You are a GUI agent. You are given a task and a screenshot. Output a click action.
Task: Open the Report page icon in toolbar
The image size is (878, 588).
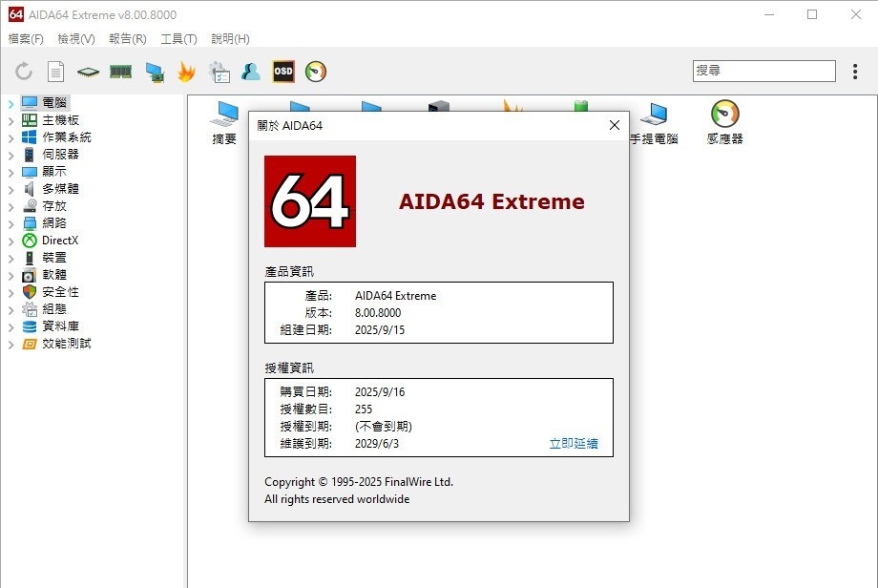tap(55, 72)
